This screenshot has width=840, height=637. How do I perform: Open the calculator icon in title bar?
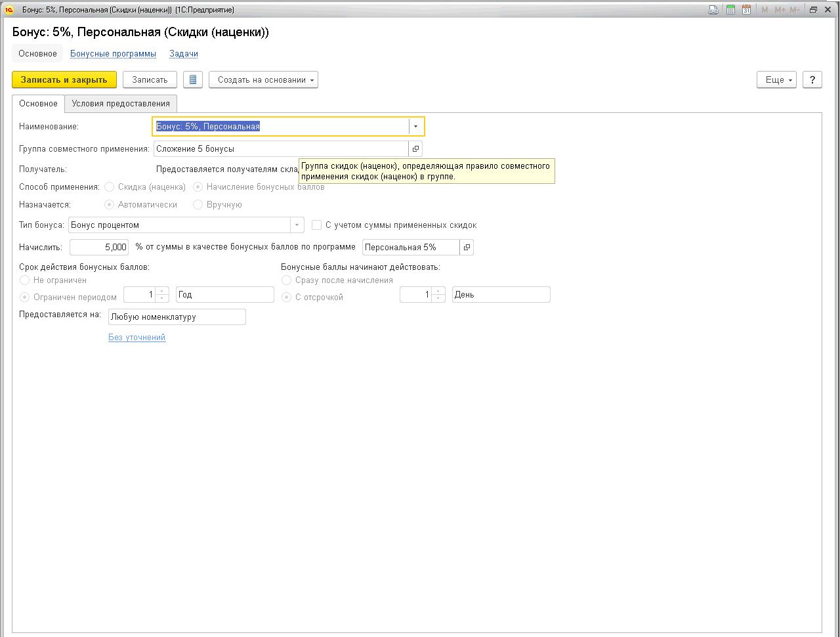pyautogui.click(x=730, y=10)
